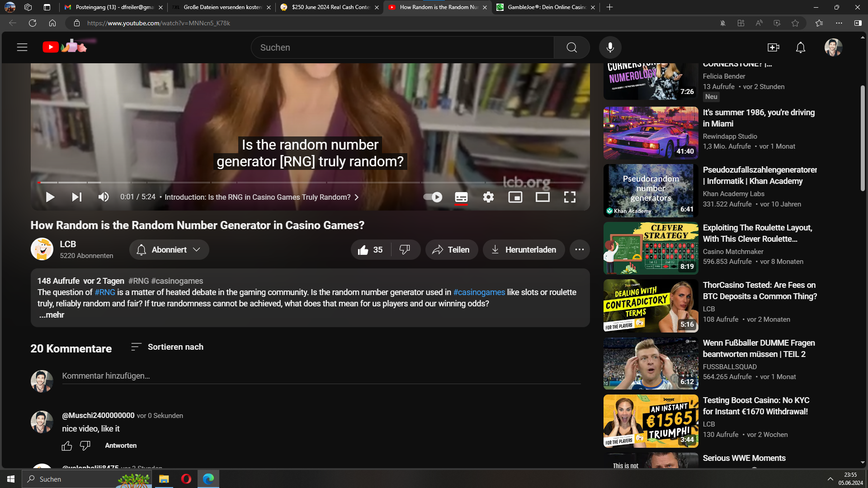Image resolution: width=868 pixels, height=488 pixels.
Task: Open File Explorer from the taskbar
Action: 164,479
